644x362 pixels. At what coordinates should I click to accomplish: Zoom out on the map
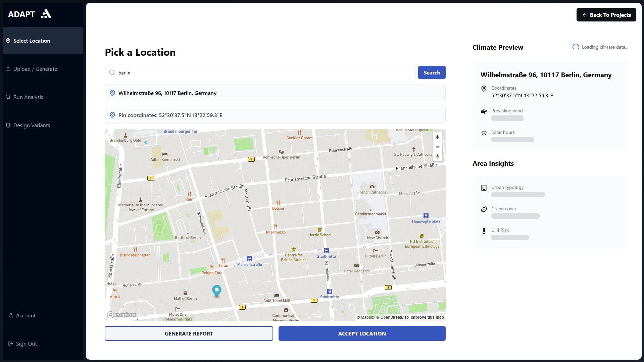[x=437, y=147]
